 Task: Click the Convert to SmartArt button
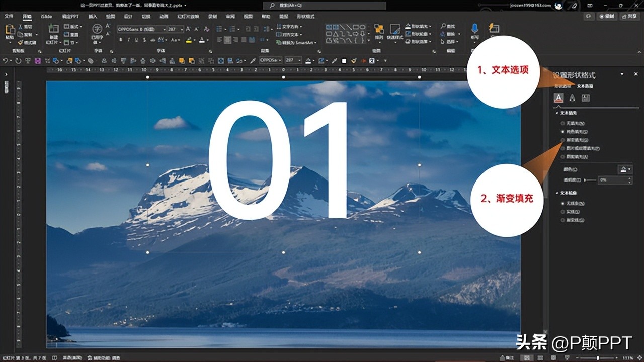point(297,43)
